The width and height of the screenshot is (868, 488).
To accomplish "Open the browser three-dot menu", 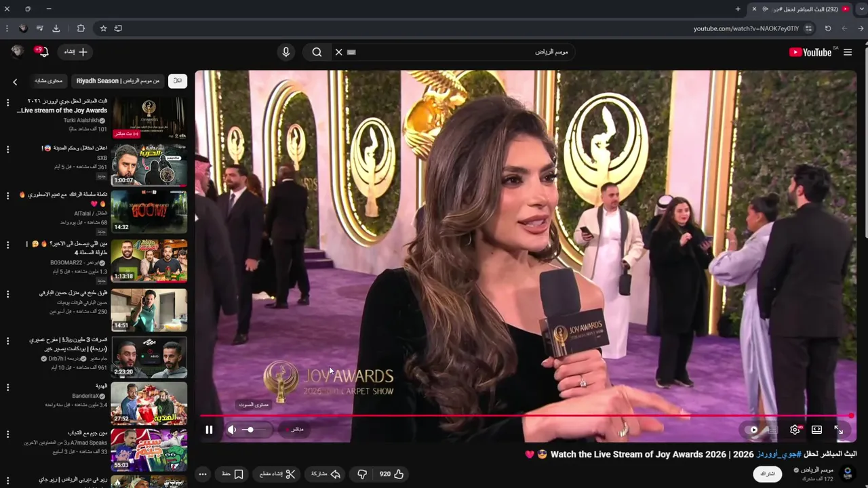I will 7,28.
